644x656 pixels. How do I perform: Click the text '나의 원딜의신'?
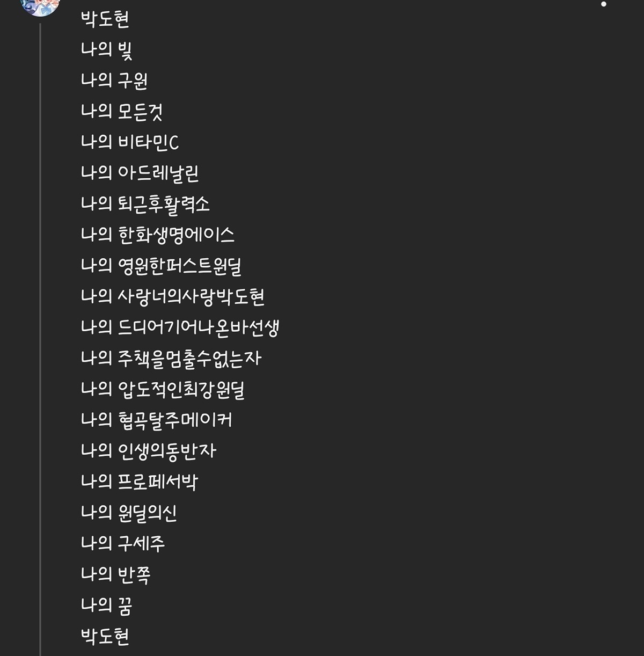(x=129, y=513)
